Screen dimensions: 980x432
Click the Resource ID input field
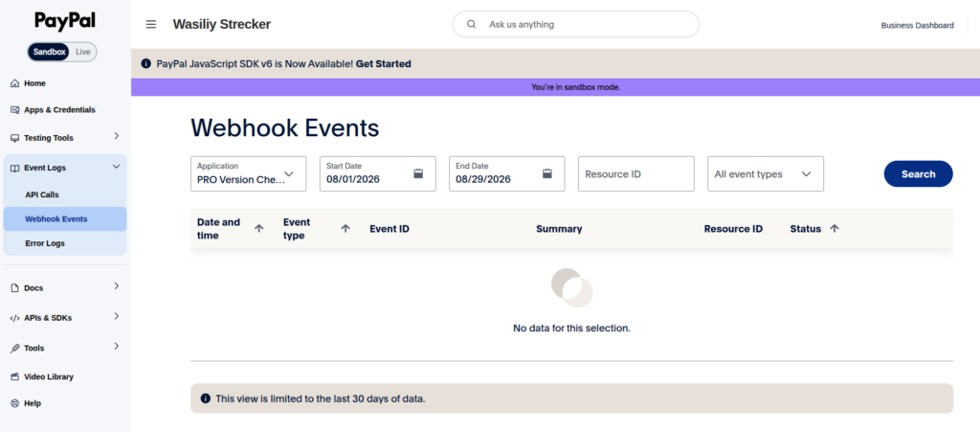pos(636,173)
